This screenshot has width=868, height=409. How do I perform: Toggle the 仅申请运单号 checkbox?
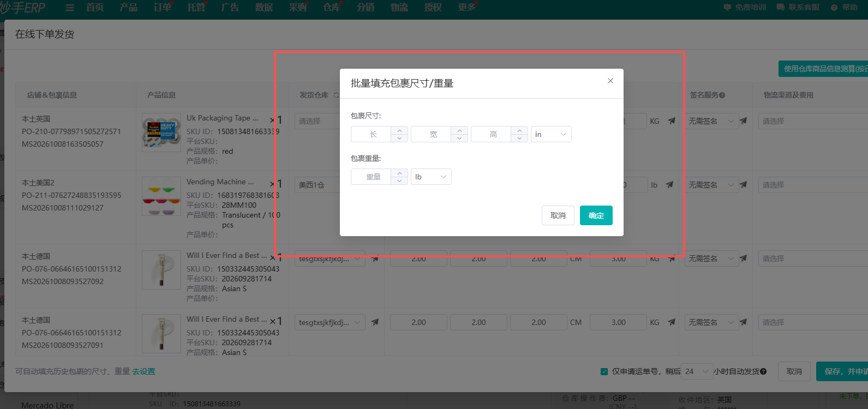pos(604,371)
